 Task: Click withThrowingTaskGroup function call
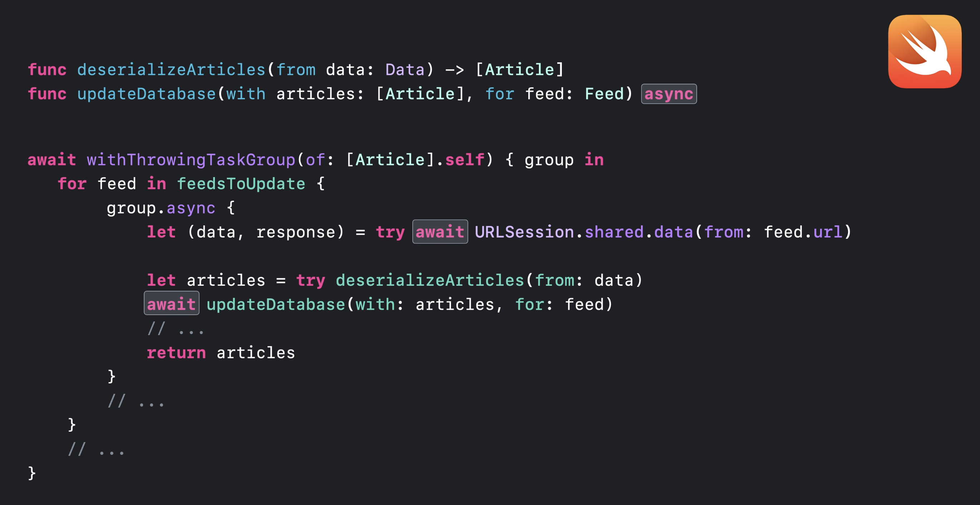click(x=191, y=160)
